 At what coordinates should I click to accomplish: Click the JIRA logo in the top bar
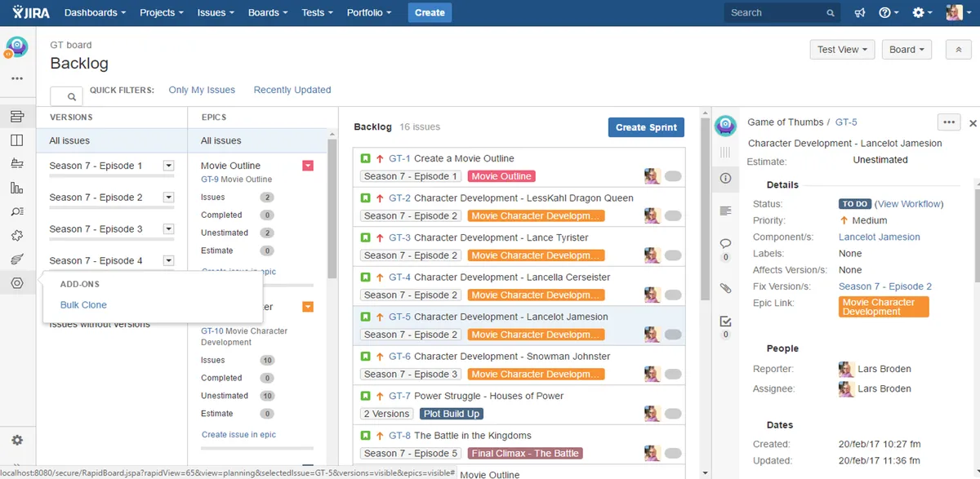32,12
